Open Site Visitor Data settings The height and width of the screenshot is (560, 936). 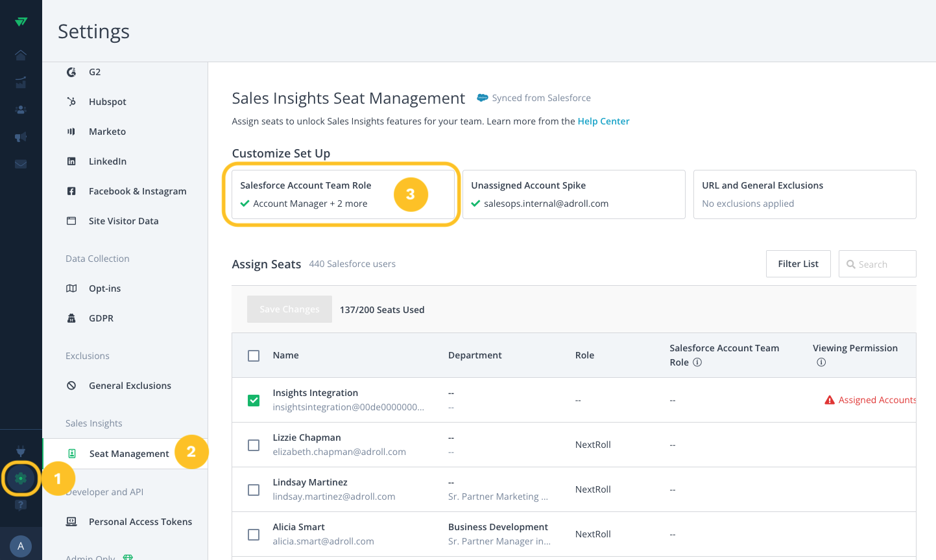[x=125, y=221]
